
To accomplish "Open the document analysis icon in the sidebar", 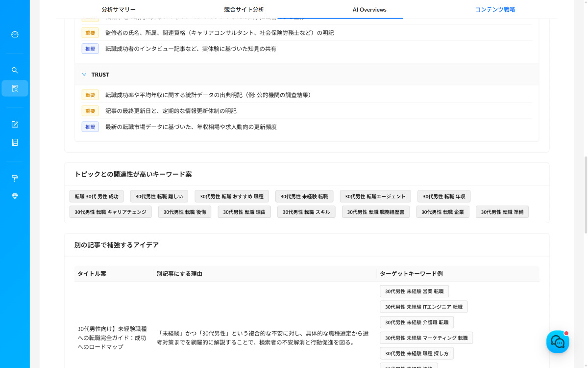I will pos(15,88).
